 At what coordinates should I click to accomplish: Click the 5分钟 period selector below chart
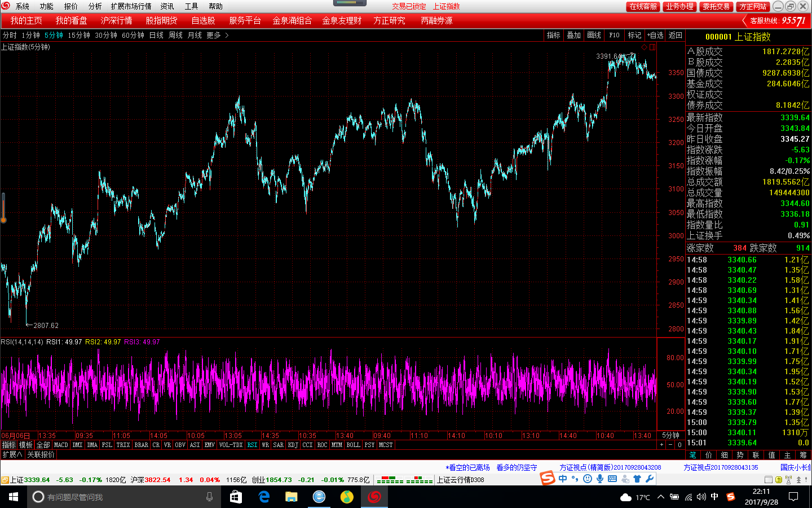click(x=670, y=435)
